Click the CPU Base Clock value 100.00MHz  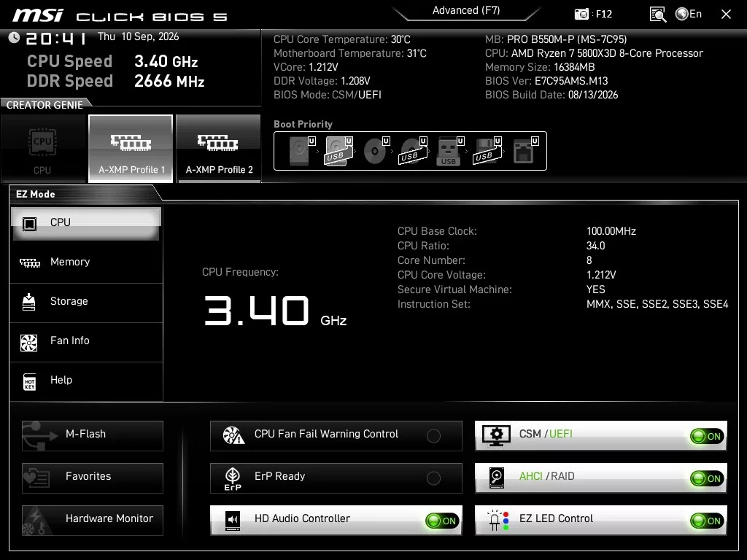611,231
